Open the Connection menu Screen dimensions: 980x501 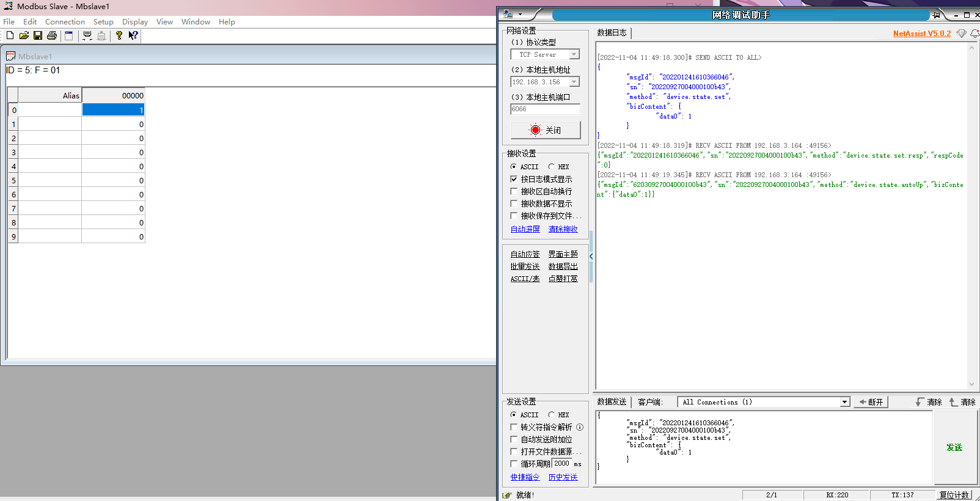(x=65, y=21)
